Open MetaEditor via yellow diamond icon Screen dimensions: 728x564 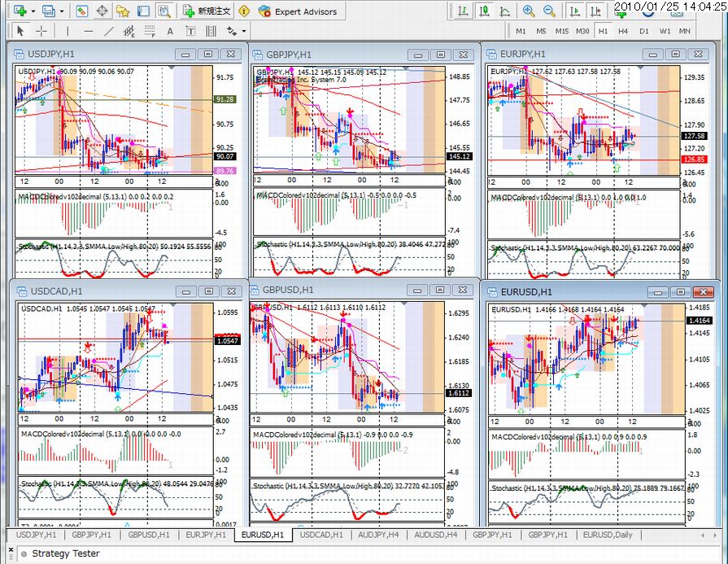pyautogui.click(x=244, y=11)
